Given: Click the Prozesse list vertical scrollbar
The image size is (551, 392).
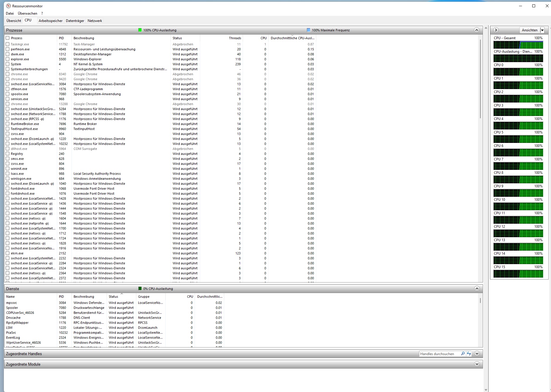Looking at the screenshot, I should pos(480,79).
